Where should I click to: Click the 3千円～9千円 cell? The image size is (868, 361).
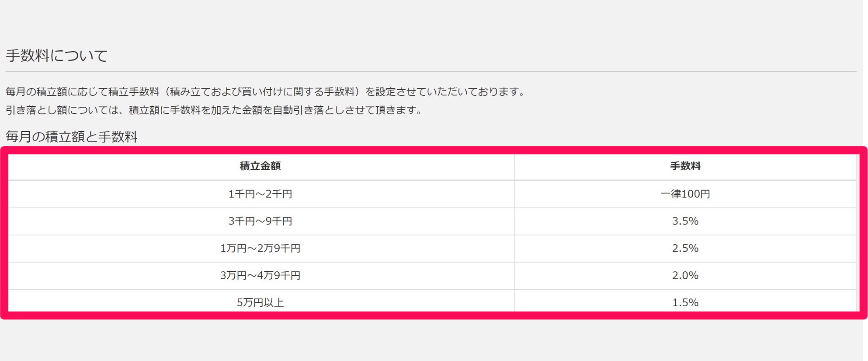[x=260, y=221]
